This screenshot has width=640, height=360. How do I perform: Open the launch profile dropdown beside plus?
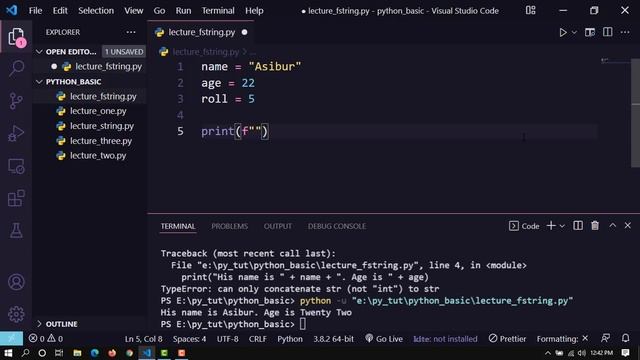(x=562, y=226)
